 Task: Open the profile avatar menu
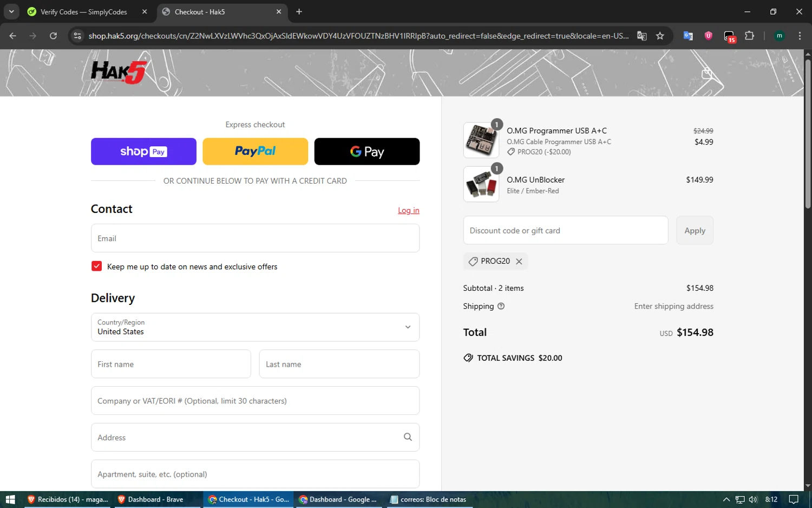coord(780,36)
